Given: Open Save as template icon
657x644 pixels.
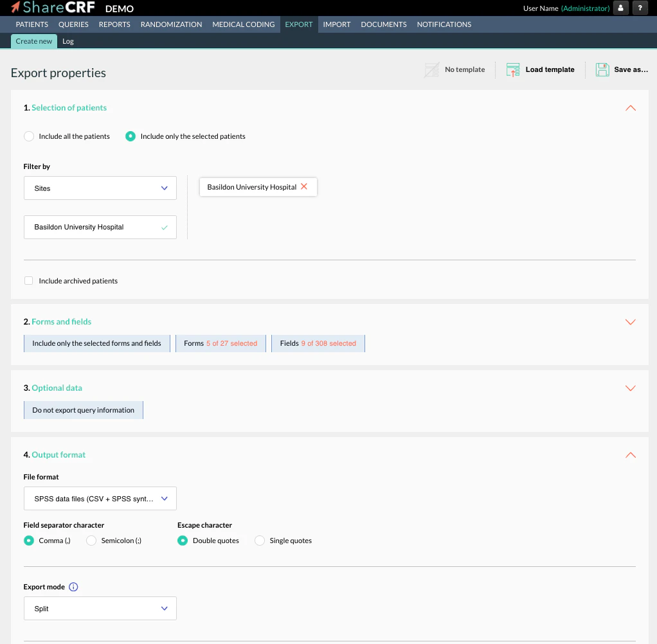Looking at the screenshot, I should [602, 69].
